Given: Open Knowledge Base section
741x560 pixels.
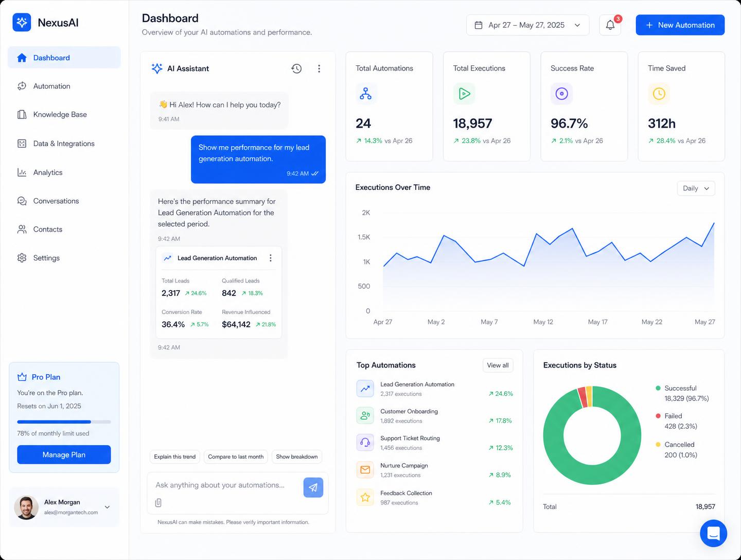Looking at the screenshot, I should click(x=64, y=114).
